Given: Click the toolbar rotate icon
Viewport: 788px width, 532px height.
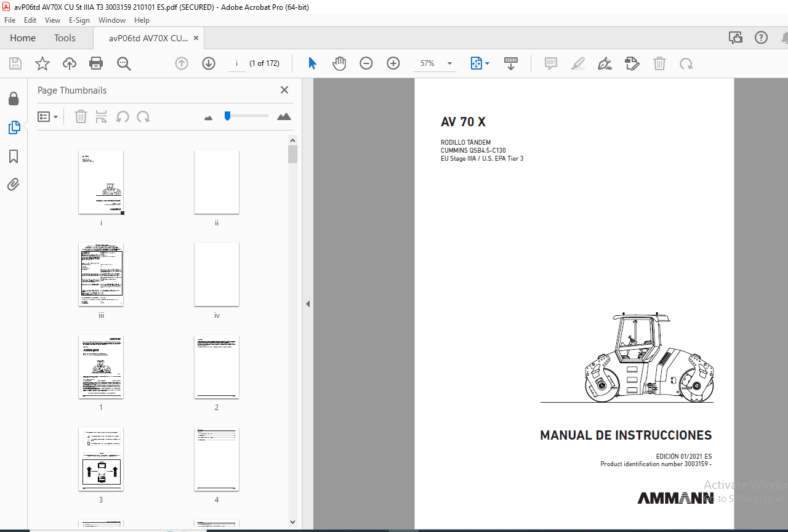Looking at the screenshot, I should click(686, 63).
